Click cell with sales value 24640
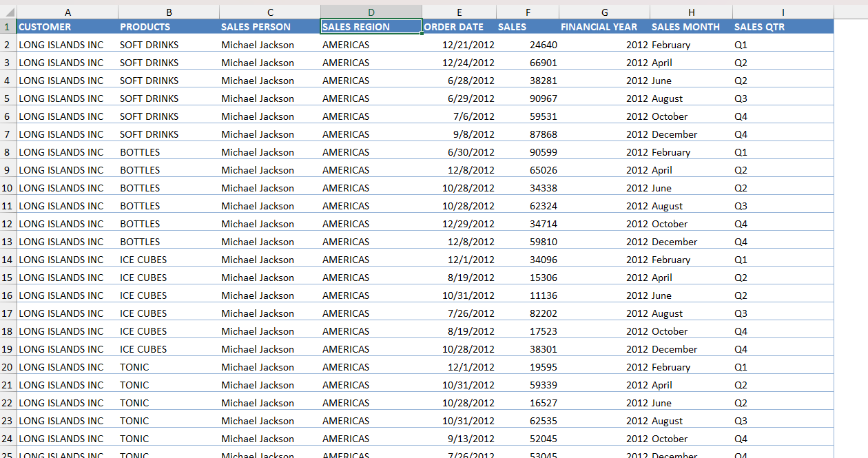This screenshot has width=868, height=458. tap(527, 45)
